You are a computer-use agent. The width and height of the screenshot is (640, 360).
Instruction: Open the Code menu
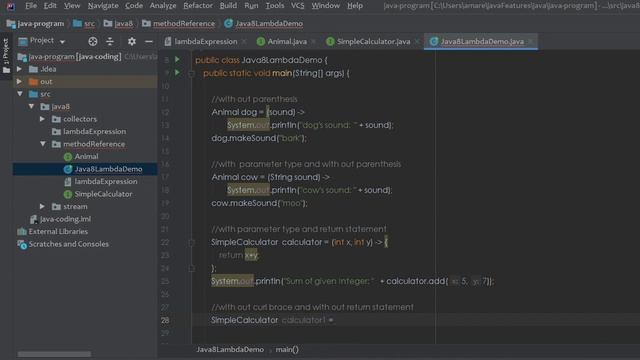tap(134, 6)
